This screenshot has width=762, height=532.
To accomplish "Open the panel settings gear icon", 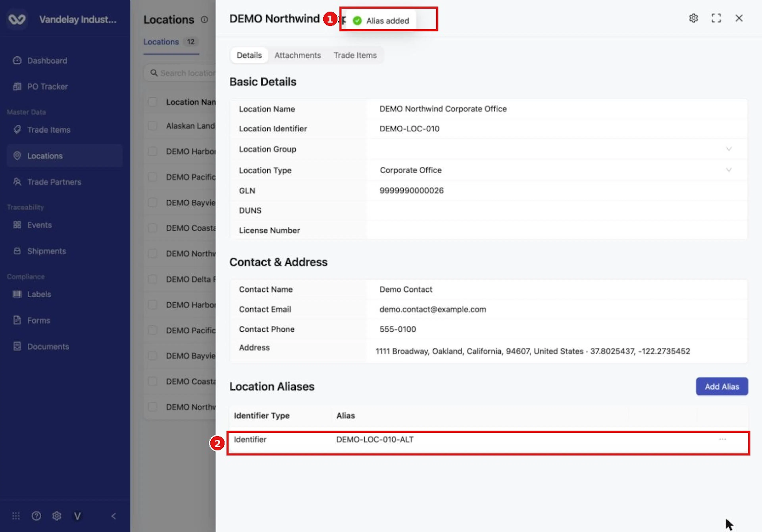I will (x=693, y=18).
